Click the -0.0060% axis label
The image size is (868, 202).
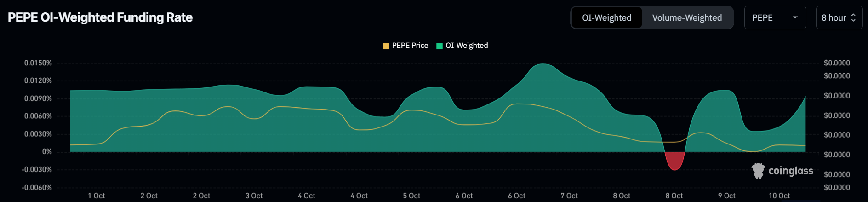[37, 188]
